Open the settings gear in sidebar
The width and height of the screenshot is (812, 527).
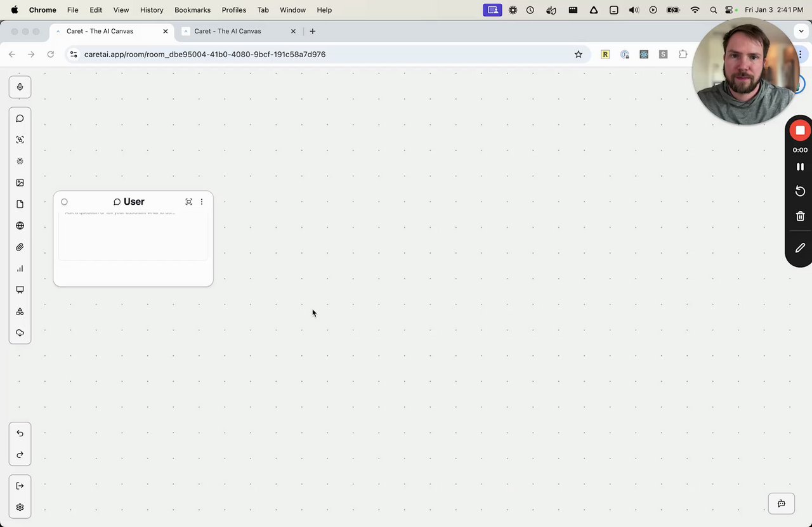point(20,507)
